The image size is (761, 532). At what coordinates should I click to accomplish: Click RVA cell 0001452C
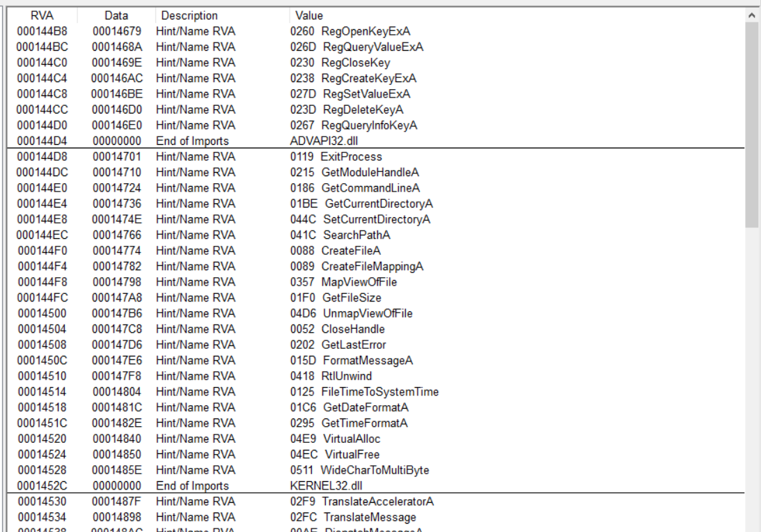[42, 486]
